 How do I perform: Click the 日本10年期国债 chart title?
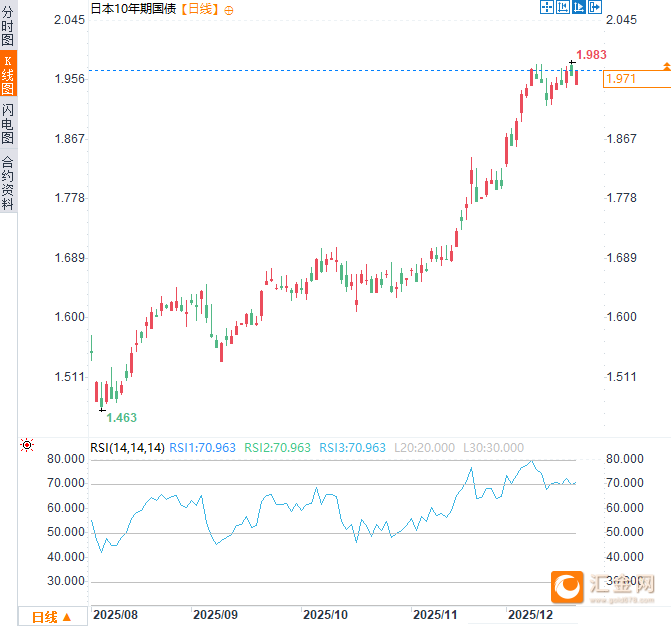click(x=133, y=9)
